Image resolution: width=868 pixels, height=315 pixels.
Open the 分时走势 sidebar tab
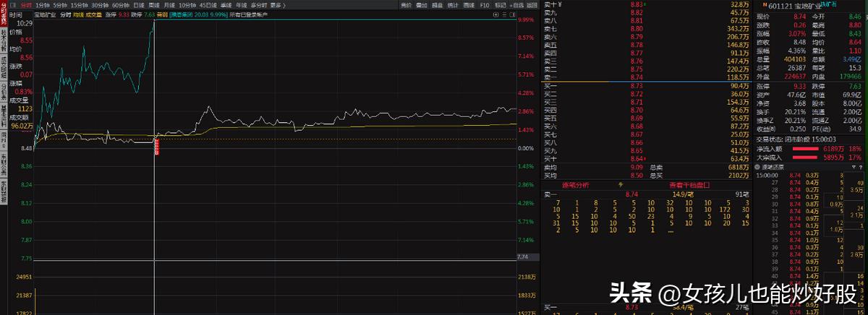pyautogui.click(x=4, y=14)
